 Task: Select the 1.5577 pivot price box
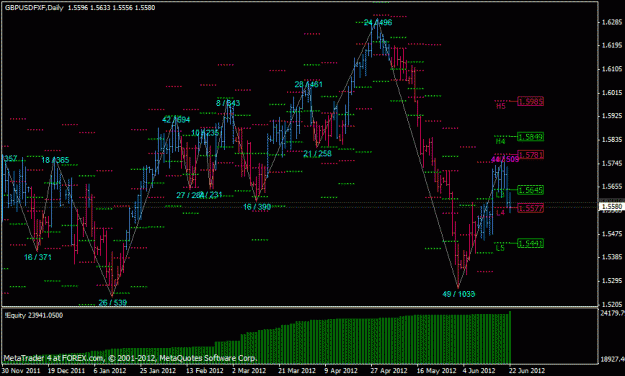click(x=531, y=208)
